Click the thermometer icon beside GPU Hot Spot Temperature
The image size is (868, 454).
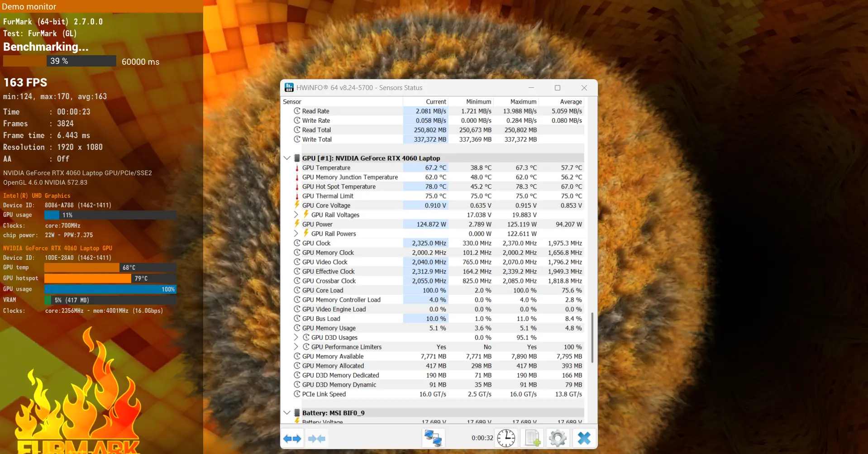[x=297, y=187]
